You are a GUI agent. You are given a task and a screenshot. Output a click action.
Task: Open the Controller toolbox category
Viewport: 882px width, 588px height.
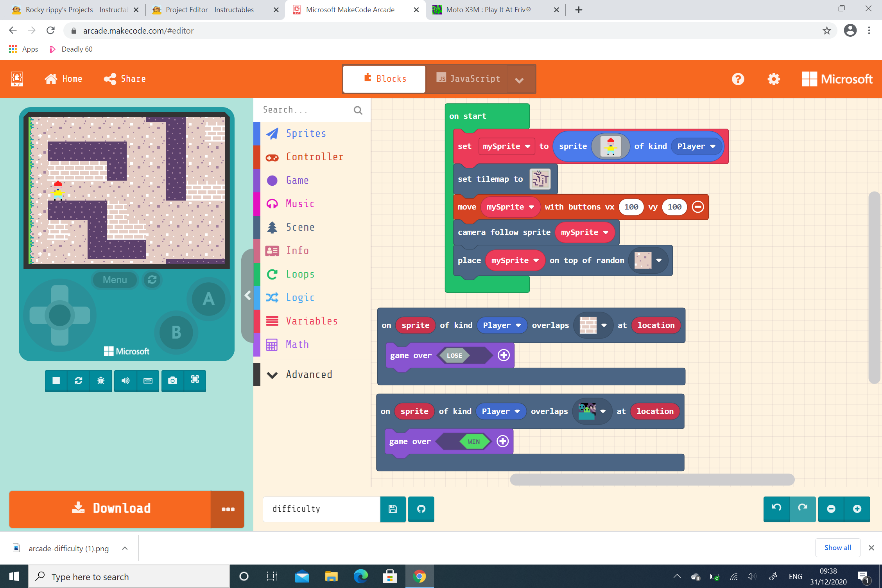(x=315, y=157)
